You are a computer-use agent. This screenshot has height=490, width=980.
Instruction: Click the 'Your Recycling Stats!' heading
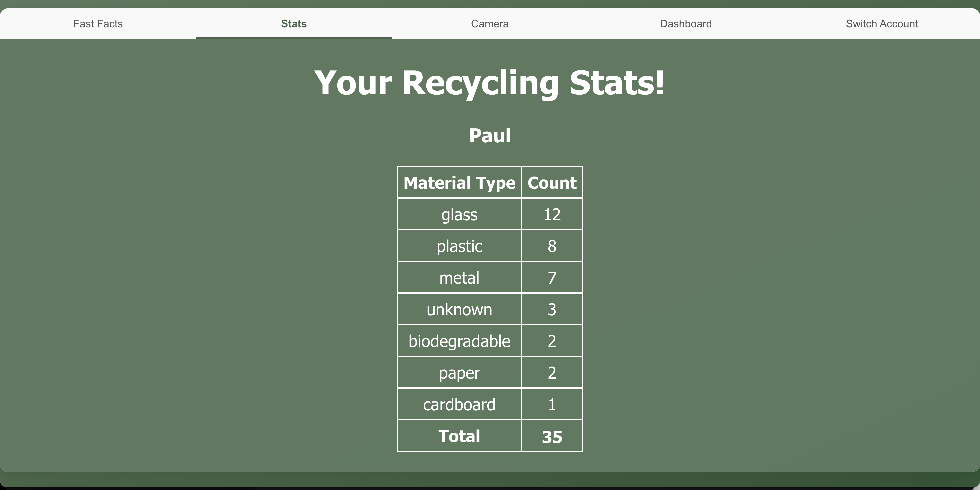[490, 83]
